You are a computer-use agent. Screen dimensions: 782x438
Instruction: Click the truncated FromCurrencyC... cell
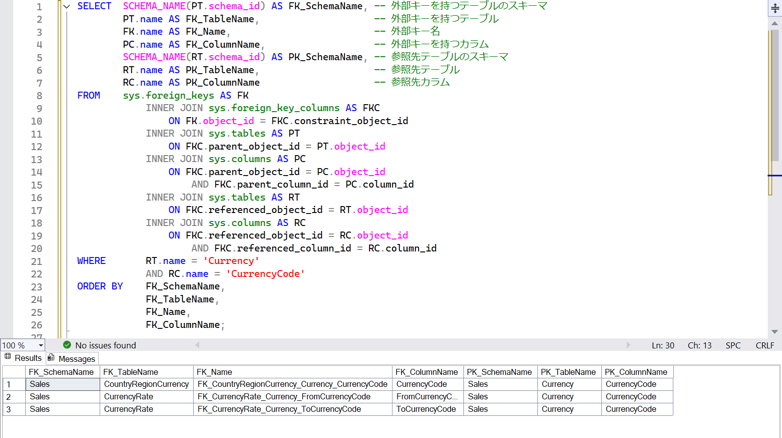click(427, 397)
